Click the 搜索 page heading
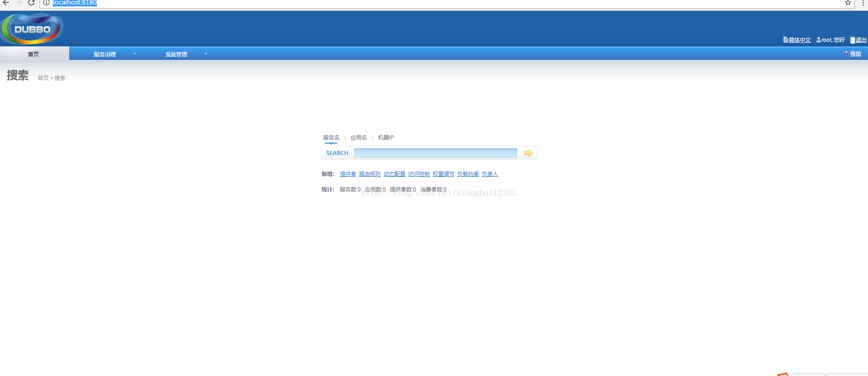Image resolution: width=868 pixels, height=376 pixels. [x=18, y=75]
